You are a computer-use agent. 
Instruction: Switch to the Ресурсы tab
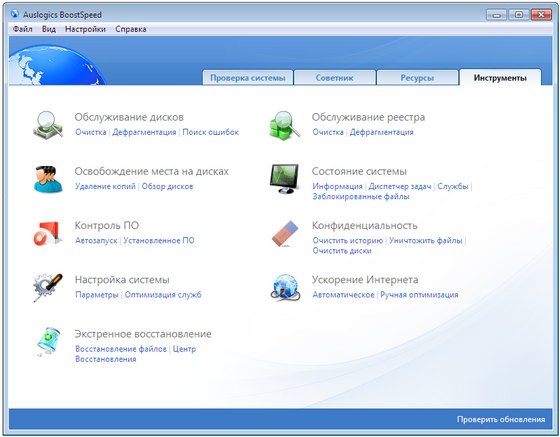(417, 77)
